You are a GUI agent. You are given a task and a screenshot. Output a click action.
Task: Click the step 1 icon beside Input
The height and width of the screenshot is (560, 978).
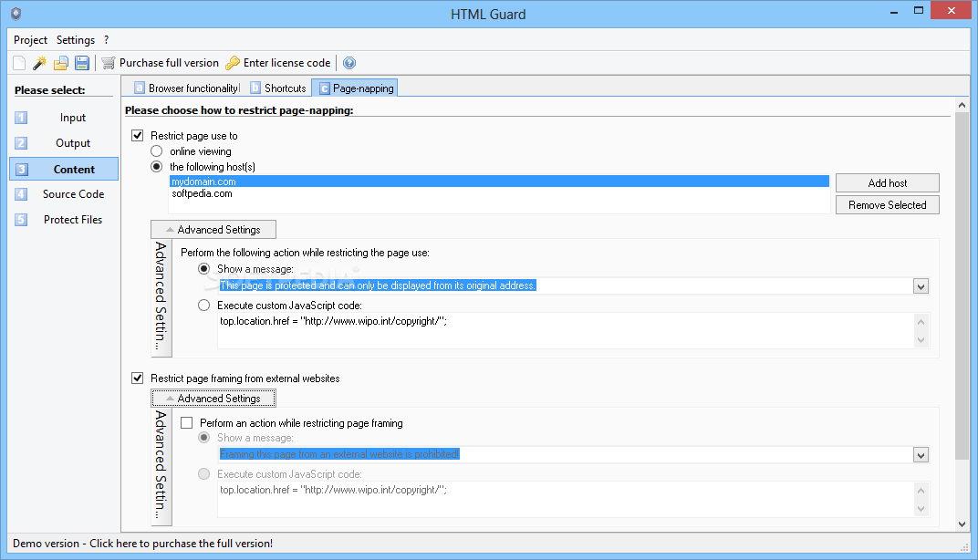coord(21,118)
